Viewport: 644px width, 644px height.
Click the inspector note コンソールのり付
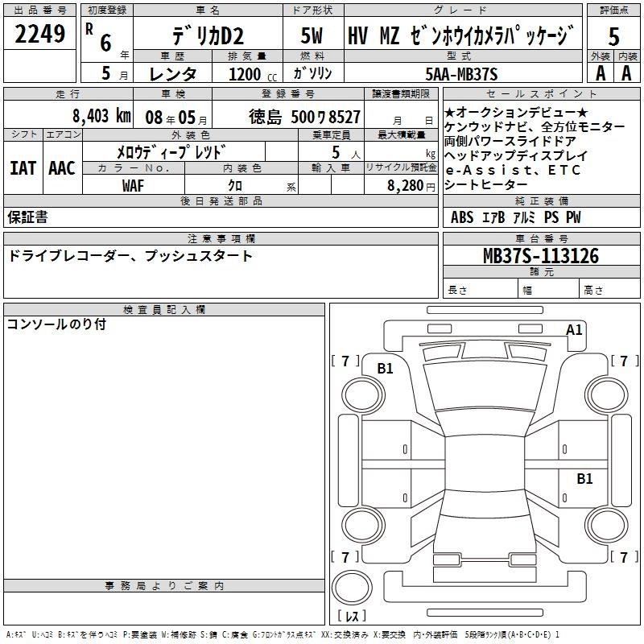tap(56, 324)
